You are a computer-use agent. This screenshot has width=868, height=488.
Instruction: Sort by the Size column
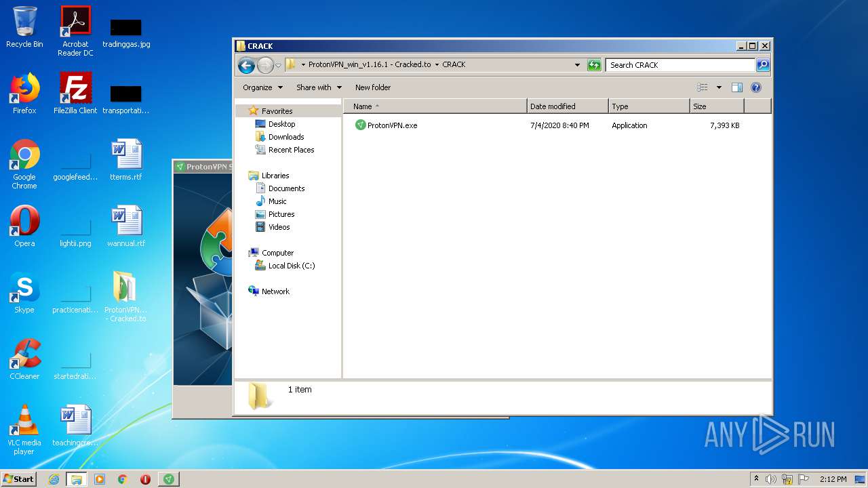click(x=717, y=106)
